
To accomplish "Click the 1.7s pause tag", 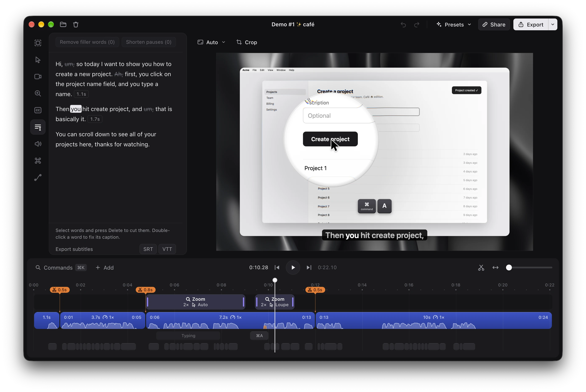I will [95, 119].
